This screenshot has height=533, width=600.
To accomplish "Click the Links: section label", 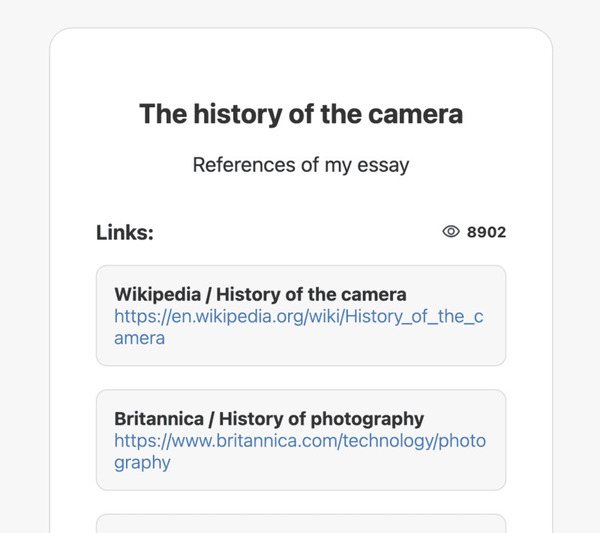I will pyautogui.click(x=125, y=232).
